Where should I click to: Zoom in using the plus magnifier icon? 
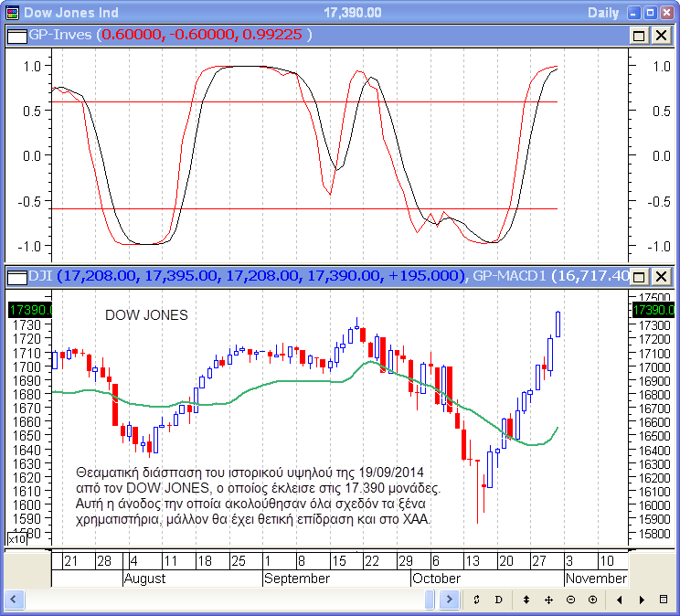click(592, 600)
